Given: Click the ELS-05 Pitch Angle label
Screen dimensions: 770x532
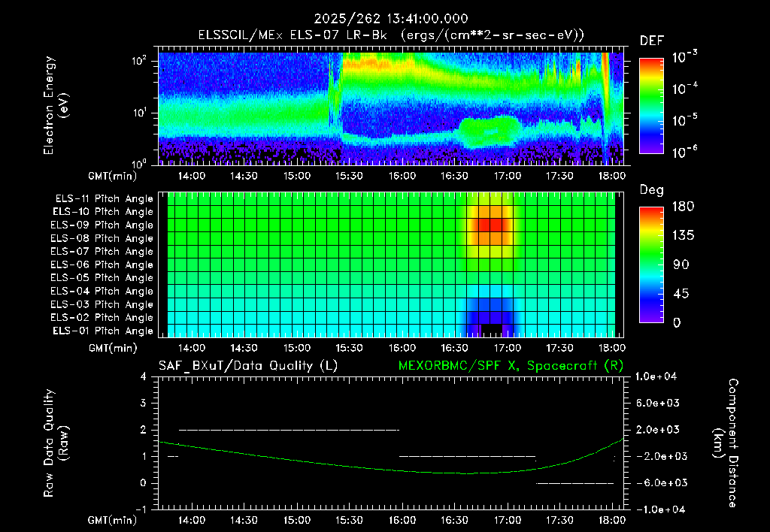Looking at the screenshot, I should click(x=102, y=278).
